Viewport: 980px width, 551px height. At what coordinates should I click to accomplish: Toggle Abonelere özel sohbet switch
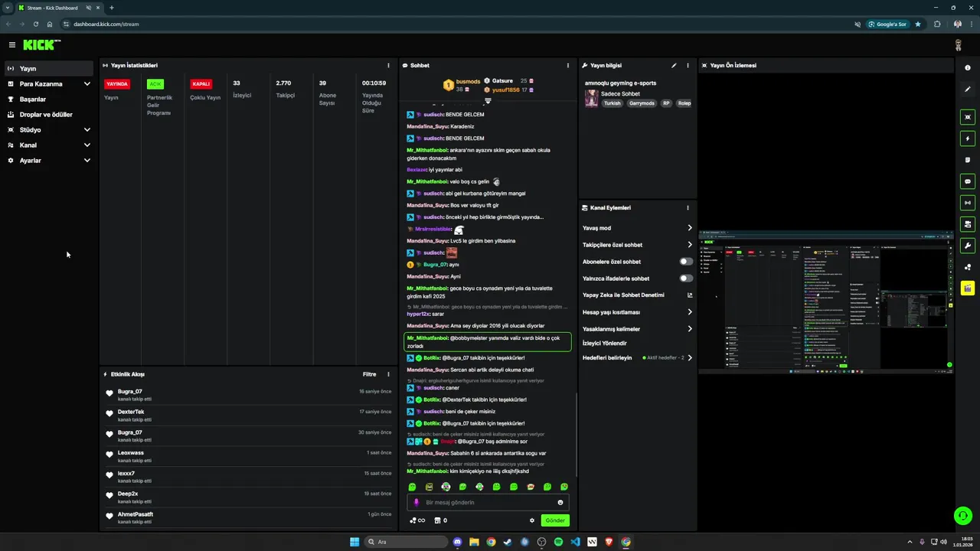[686, 262]
